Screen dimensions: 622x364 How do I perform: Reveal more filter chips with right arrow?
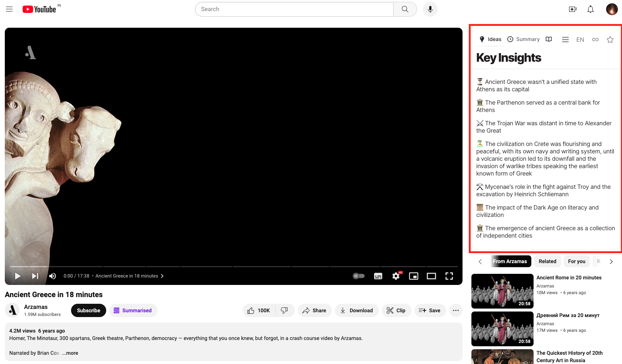[x=611, y=261]
